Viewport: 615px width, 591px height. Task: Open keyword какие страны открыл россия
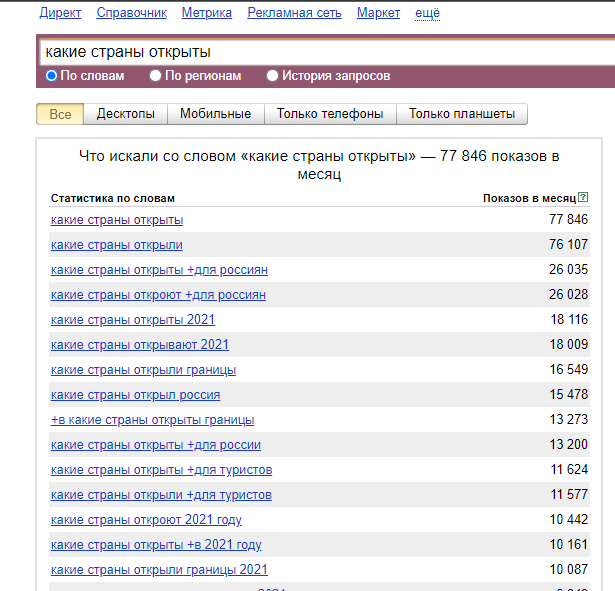(135, 395)
